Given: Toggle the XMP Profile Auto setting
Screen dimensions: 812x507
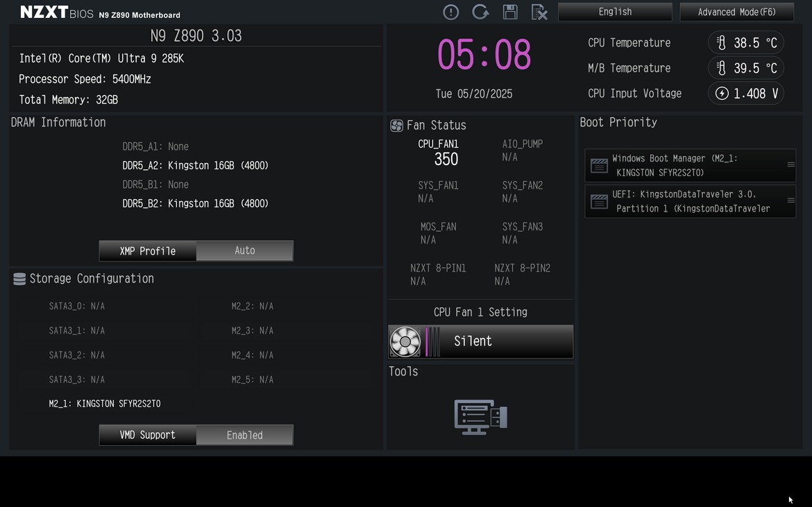Looking at the screenshot, I should [x=244, y=251].
